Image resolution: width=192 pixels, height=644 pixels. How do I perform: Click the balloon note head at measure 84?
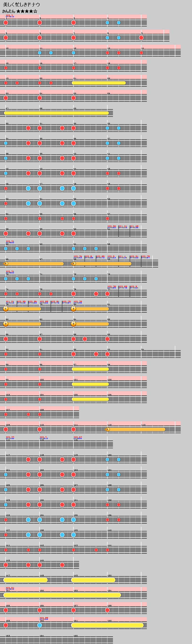(x=73, y=324)
